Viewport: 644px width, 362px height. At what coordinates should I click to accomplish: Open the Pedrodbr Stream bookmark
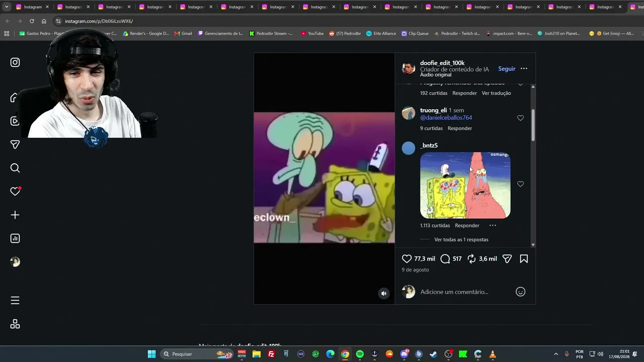(271, 34)
